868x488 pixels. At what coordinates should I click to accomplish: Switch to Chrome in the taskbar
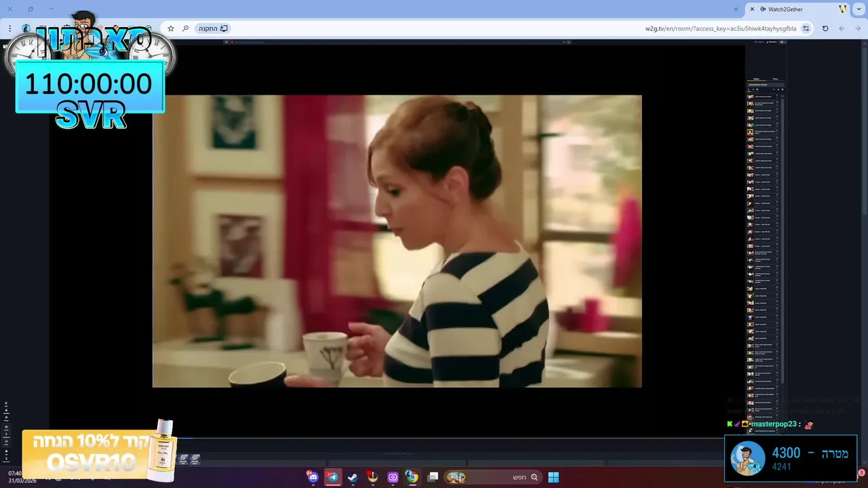(412, 477)
